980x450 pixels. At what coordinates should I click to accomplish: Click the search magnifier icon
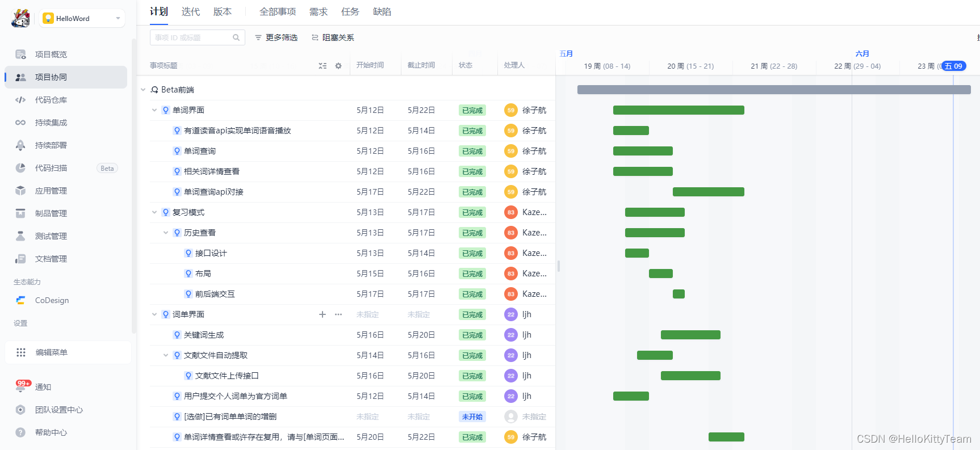[236, 37]
